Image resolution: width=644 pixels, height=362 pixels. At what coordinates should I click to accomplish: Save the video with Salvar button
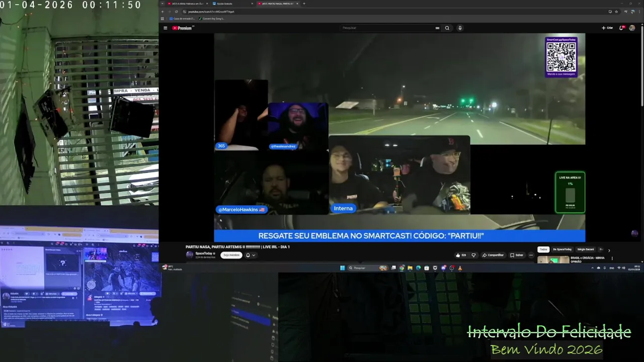[x=517, y=255]
